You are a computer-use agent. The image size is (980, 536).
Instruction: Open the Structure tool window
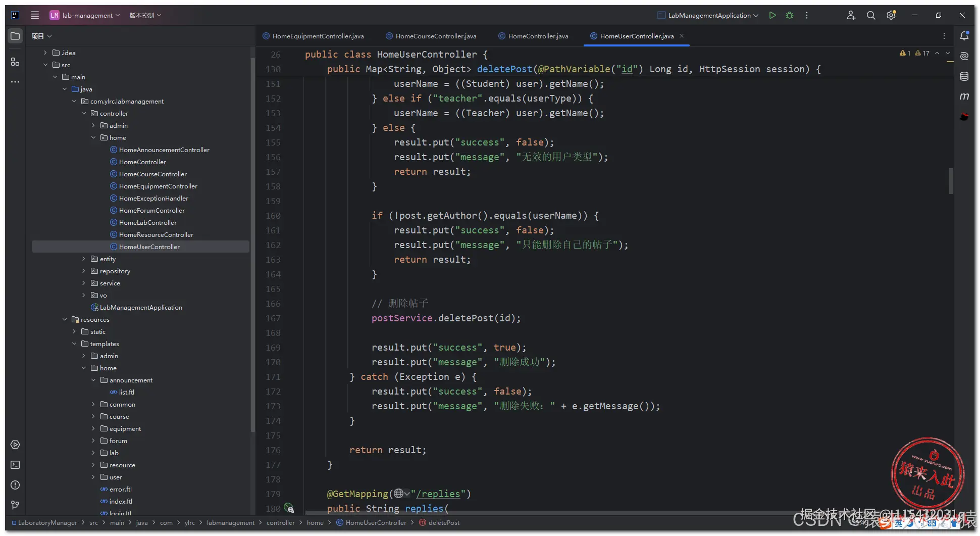tap(15, 62)
